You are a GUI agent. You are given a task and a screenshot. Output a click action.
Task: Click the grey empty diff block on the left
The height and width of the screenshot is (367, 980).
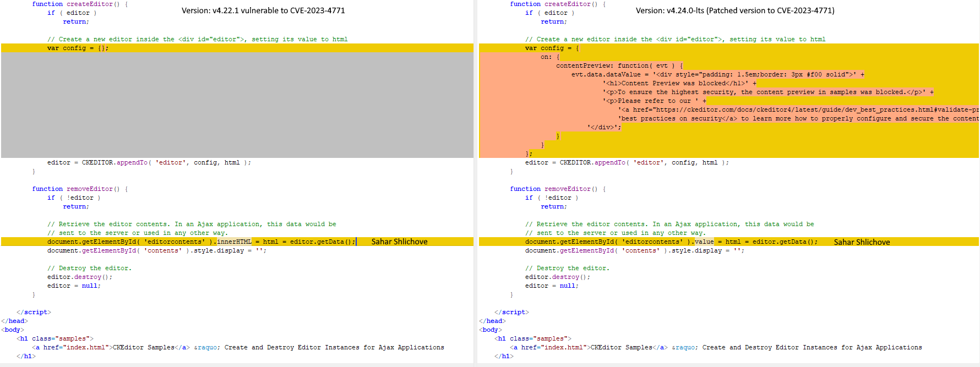(237, 105)
